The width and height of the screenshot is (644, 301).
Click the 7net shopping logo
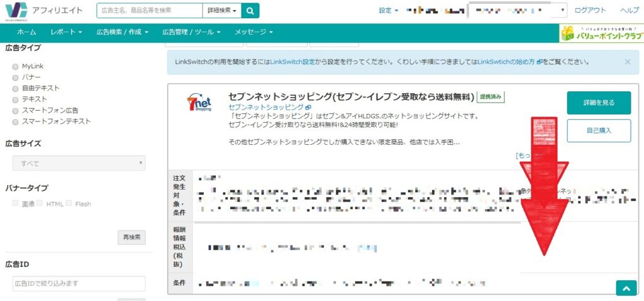coord(199,103)
